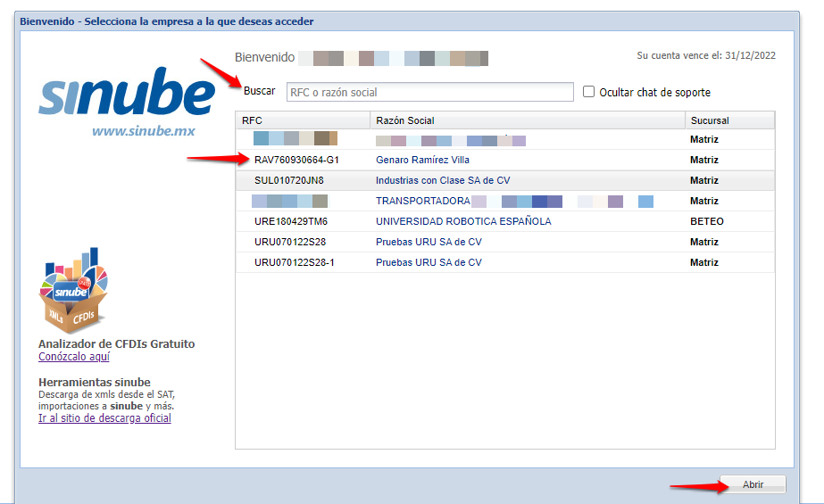The image size is (824, 504).
Task: Select row RAV760930664-G1
Action: click(x=296, y=161)
